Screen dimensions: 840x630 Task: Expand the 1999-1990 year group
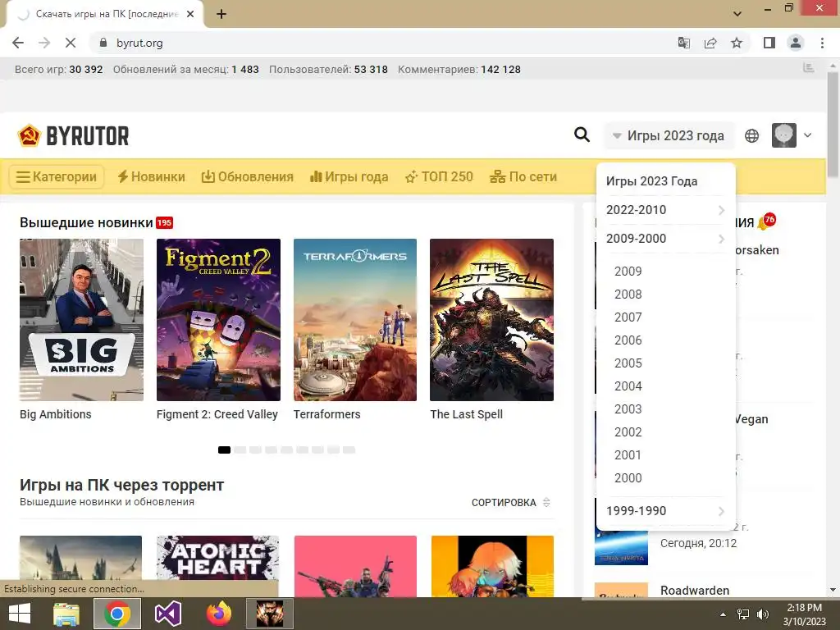point(665,510)
